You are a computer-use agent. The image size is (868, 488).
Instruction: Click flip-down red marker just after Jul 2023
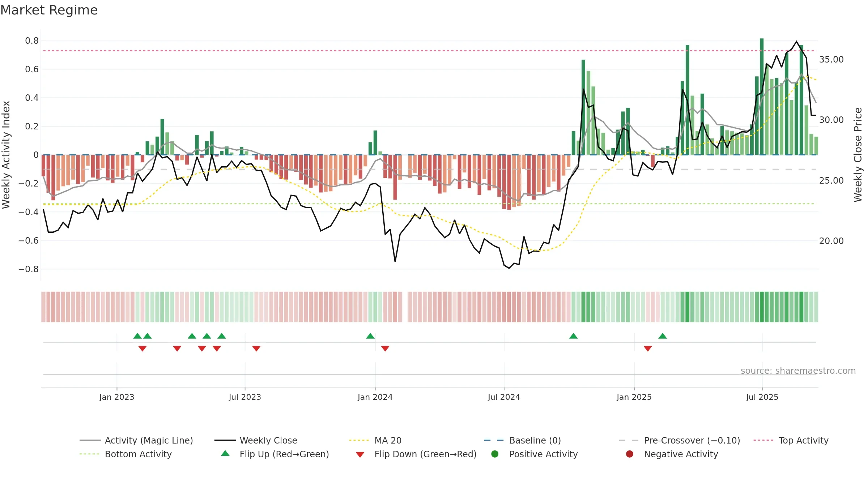click(x=256, y=348)
